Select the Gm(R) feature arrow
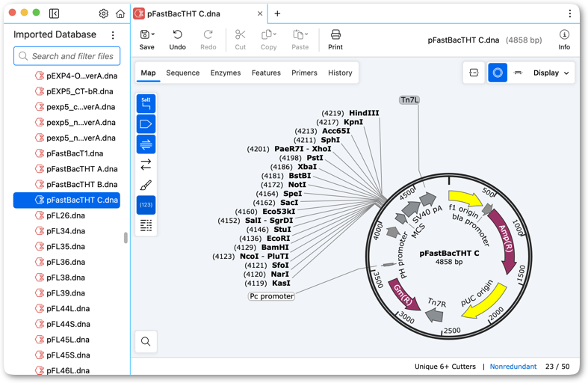The height and width of the screenshot is (383, 588). 403,296
